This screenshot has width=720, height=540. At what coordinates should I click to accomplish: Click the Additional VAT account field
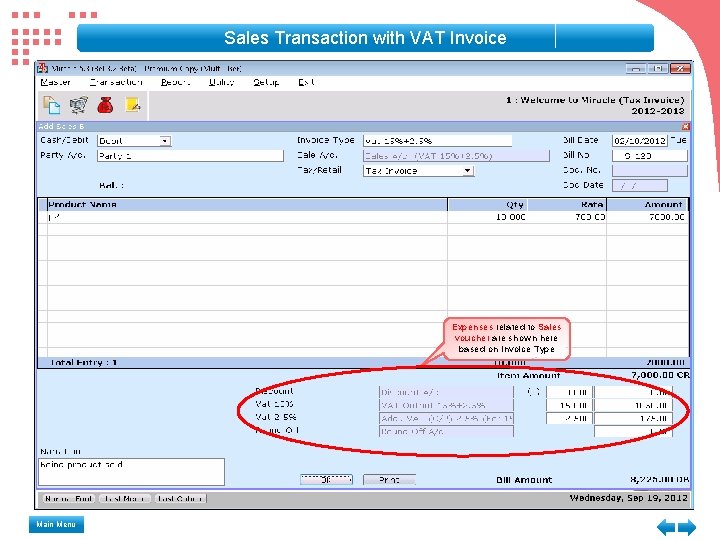[x=446, y=418]
